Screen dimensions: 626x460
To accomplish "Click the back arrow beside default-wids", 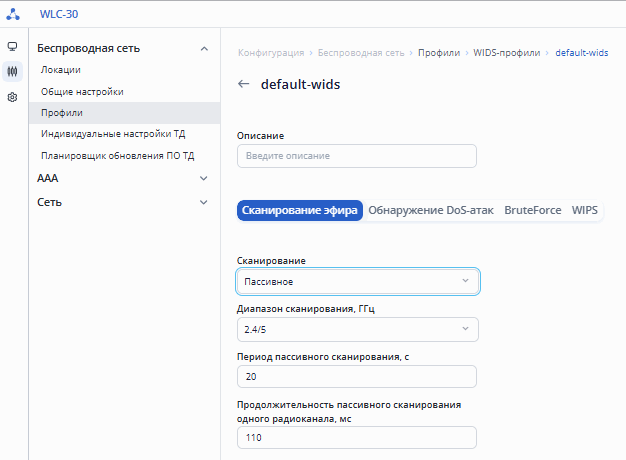I will click(243, 84).
